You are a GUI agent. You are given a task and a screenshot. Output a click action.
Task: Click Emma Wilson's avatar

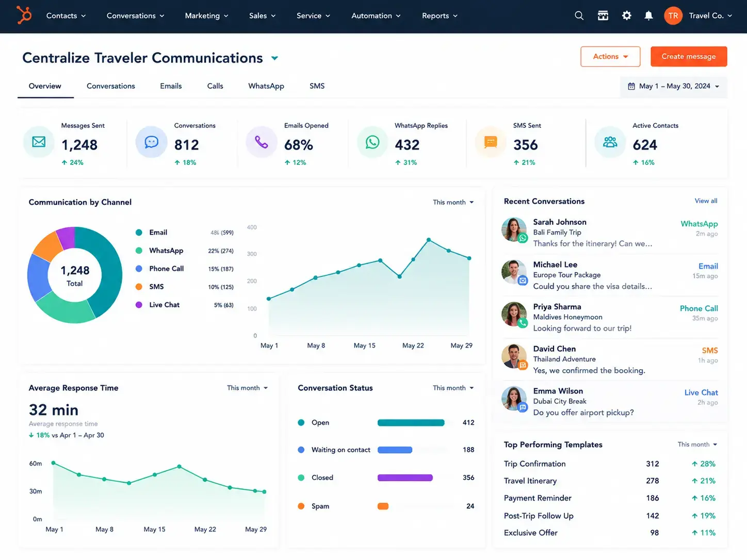514,399
